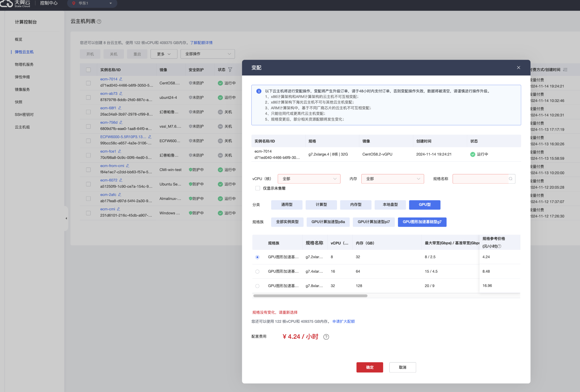Click the help icon beside ¥4.24/小时
The image size is (580, 392).
tap(326, 337)
